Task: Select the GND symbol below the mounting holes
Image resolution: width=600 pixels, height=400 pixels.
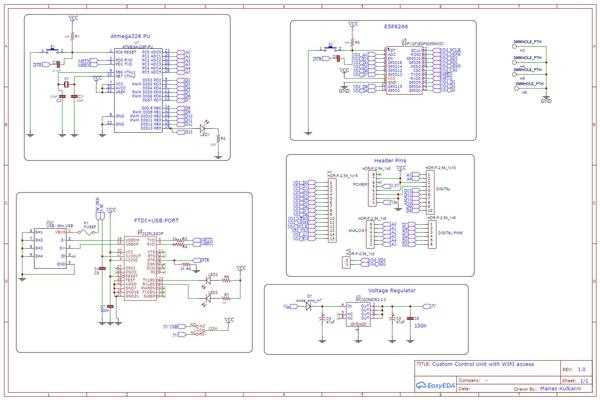Action: [x=546, y=100]
